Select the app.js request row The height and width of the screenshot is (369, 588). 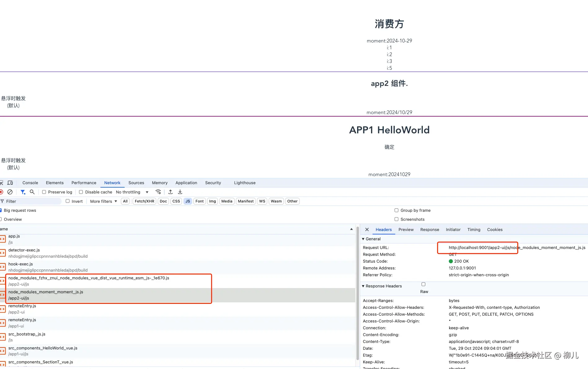tap(178, 239)
